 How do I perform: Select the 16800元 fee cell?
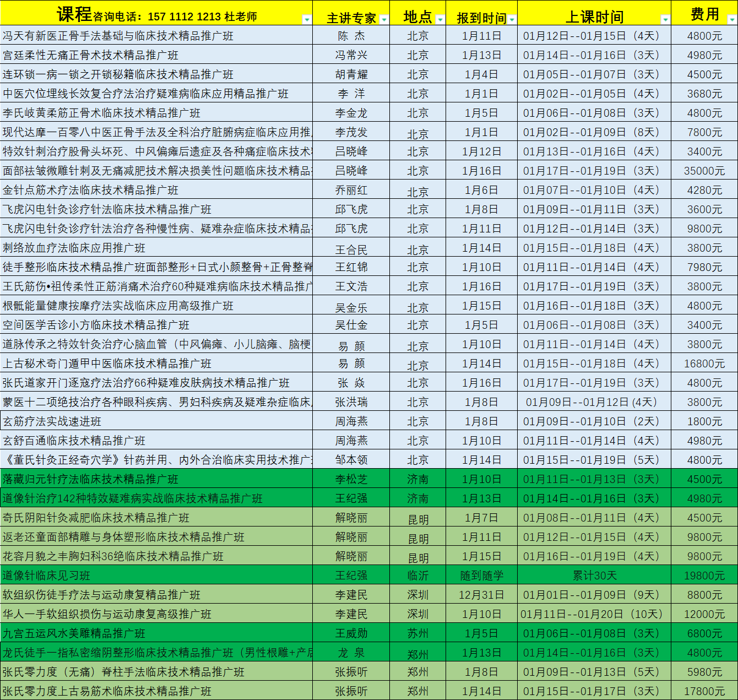[x=704, y=363]
